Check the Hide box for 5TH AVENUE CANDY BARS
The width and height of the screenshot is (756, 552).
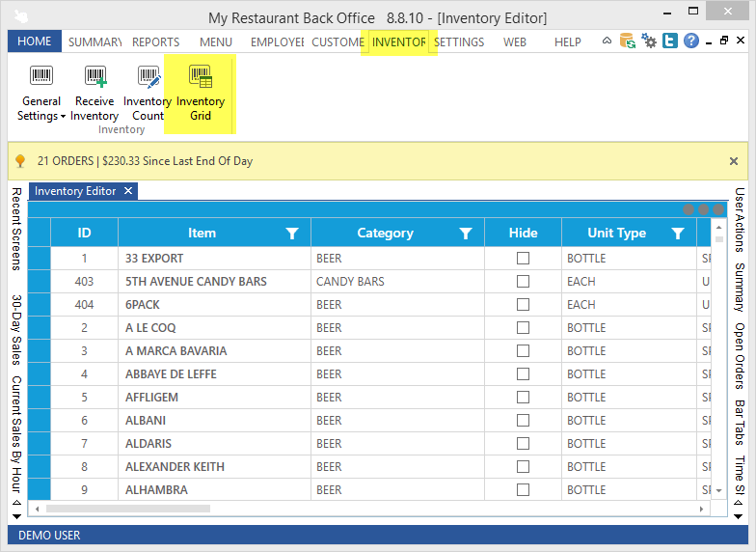(523, 282)
